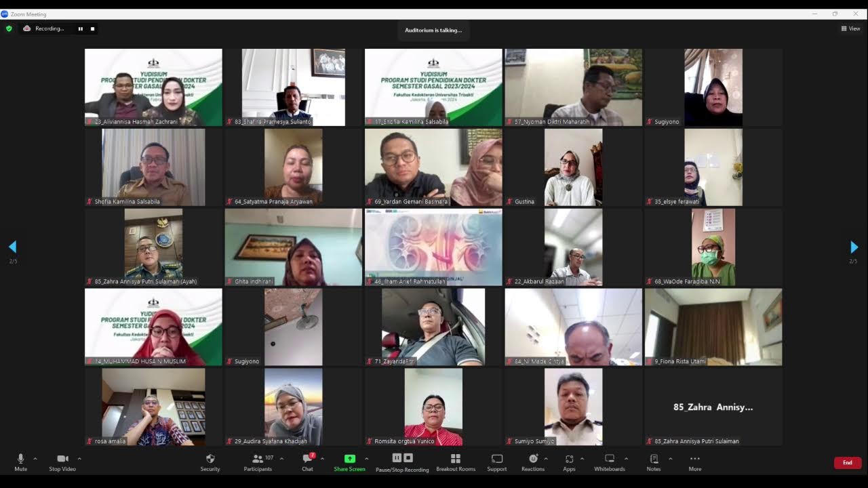Viewport: 868px width, 488px height.
Task: Open the Chat panel
Action: [x=307, y=462]
